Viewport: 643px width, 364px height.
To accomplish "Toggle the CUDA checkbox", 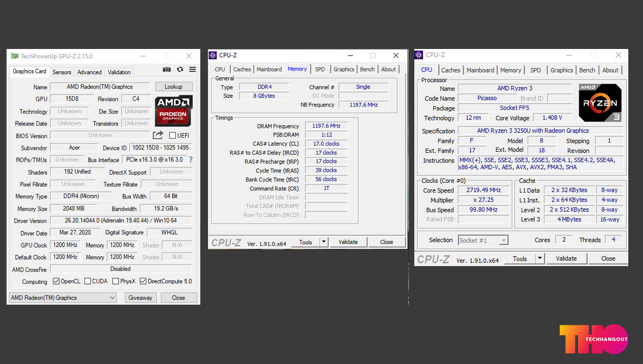I will [x=87, y=281].
